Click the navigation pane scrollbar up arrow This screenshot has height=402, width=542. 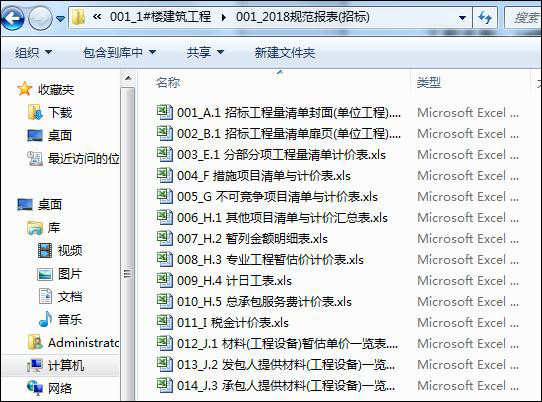click(x=128, y=78)
